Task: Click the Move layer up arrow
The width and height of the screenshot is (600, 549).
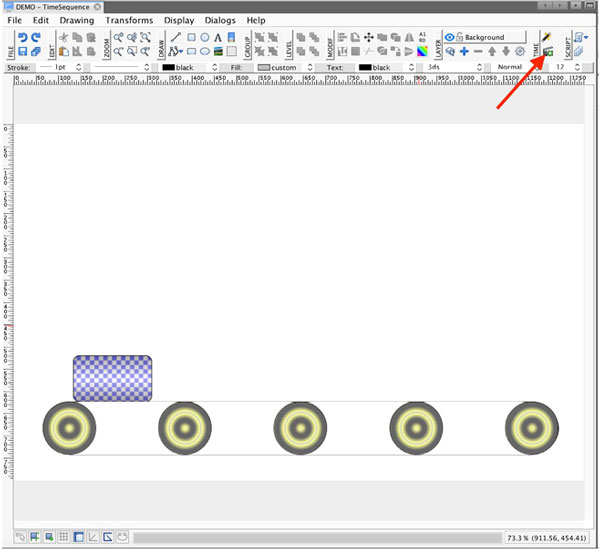Action: pyautogui.click(x=492, y=51)
